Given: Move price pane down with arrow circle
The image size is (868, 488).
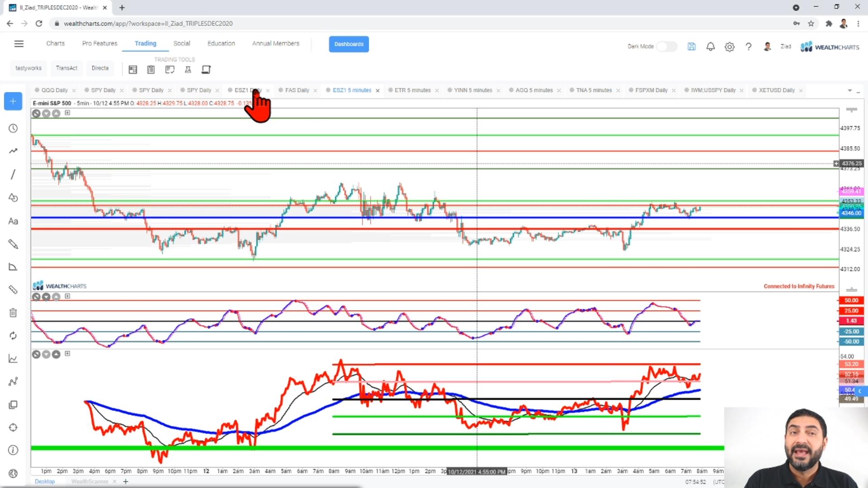Looking at the screenshot, I should pos(46,113).
